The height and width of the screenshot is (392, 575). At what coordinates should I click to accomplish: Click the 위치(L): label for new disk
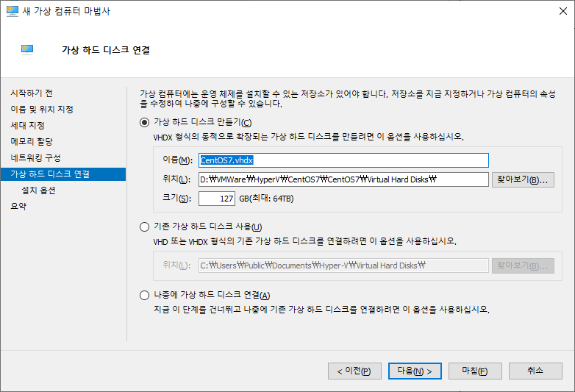tap(176, 179)
